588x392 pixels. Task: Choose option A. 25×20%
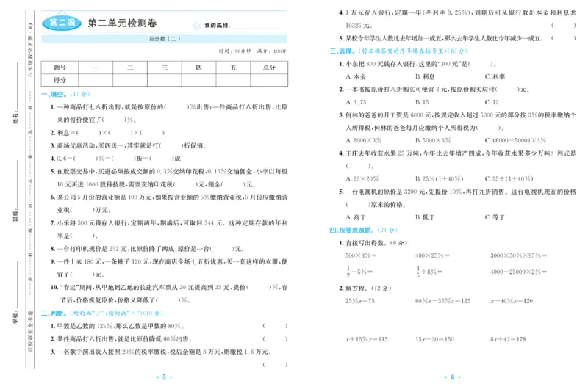pos(362,178)
